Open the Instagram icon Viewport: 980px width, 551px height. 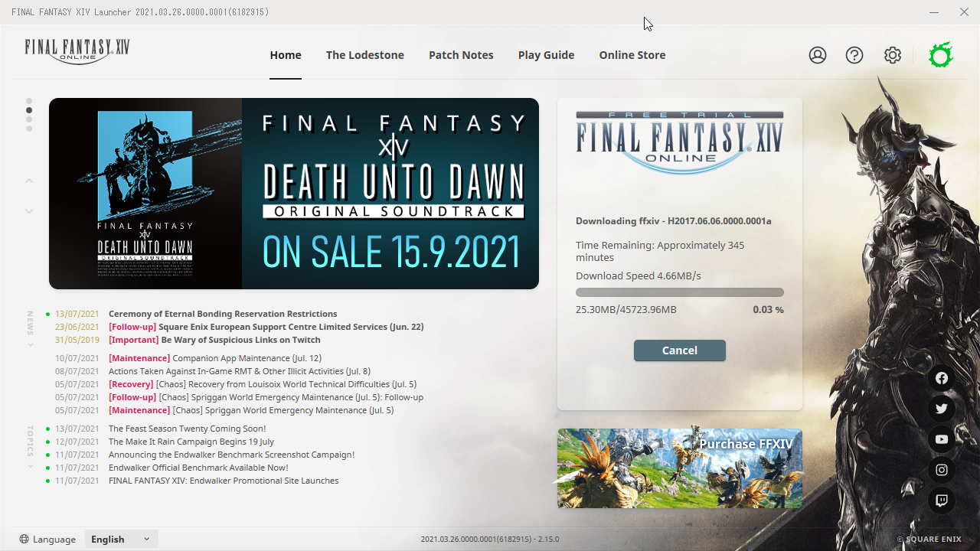point(941,469)
